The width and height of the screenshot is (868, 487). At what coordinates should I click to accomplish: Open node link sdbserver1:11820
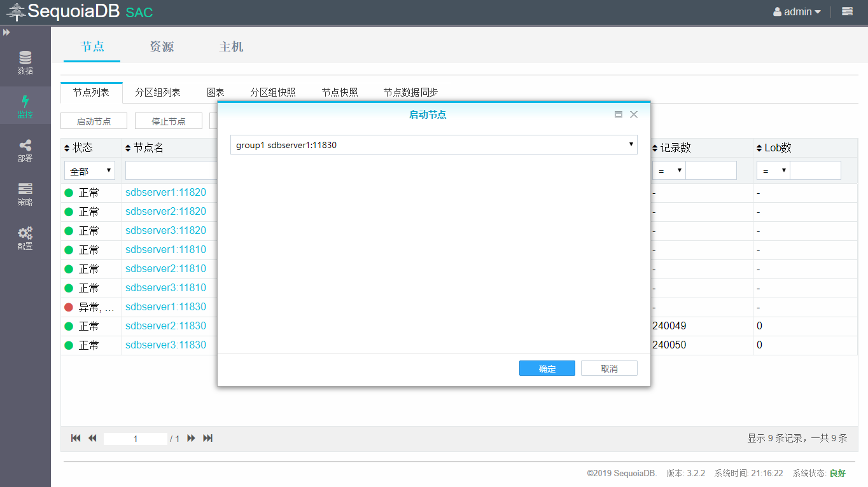(x=165, y=192)
